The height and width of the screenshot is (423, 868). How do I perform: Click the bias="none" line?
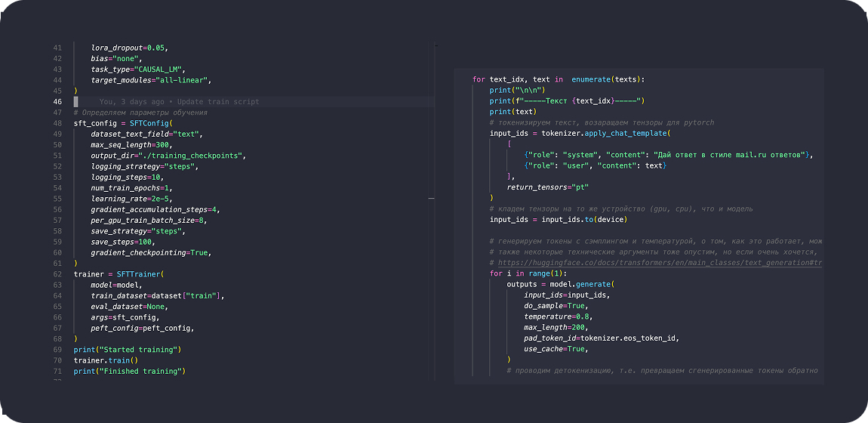[x=117, y=59]
